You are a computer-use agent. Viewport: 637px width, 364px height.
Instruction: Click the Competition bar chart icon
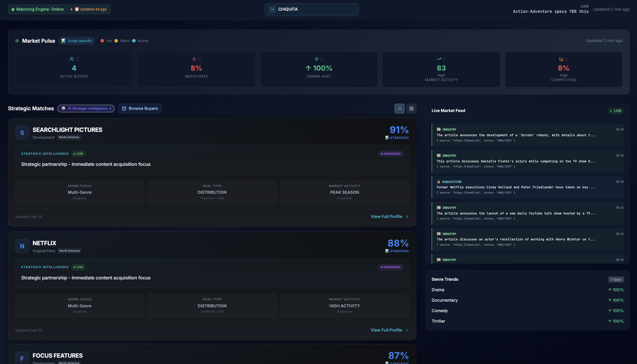(x=561, y=59)
